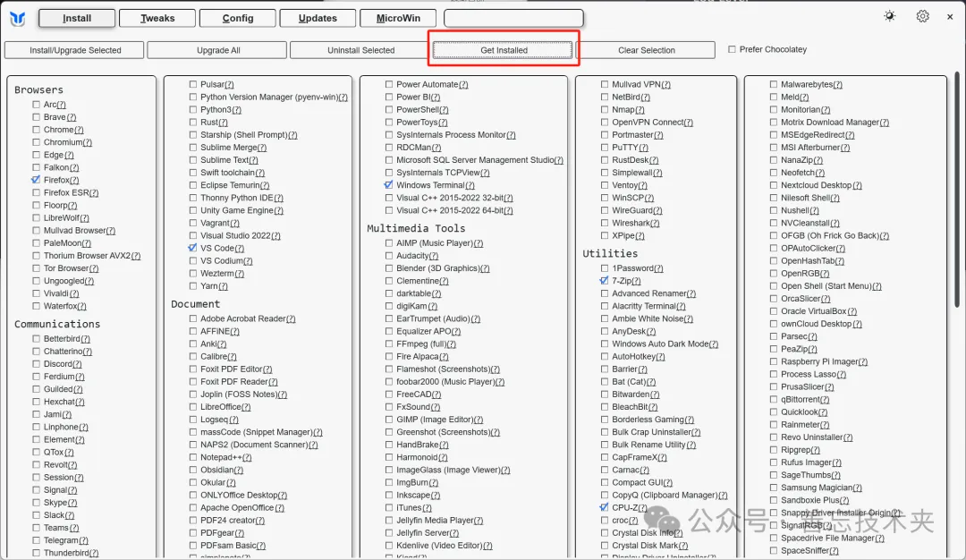Screen dimensions: 966x560
Task: Click the Revo Uninstaller label
Action: [x=811, y=437]
